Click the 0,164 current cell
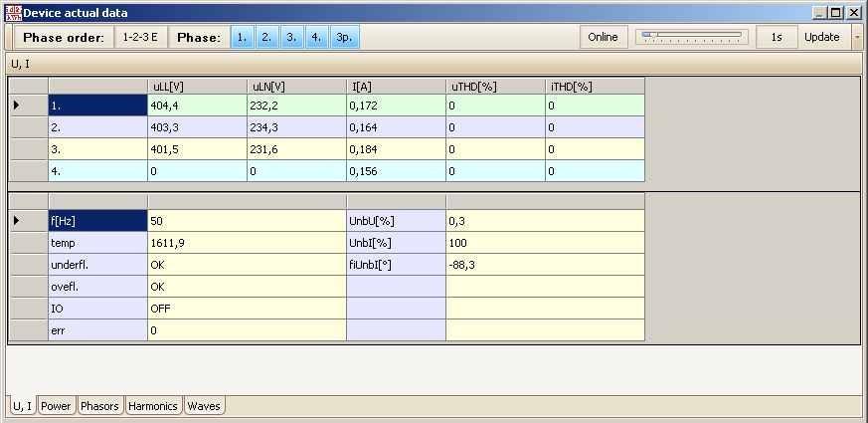Viewport: 868px width, 423px height. 397,127
